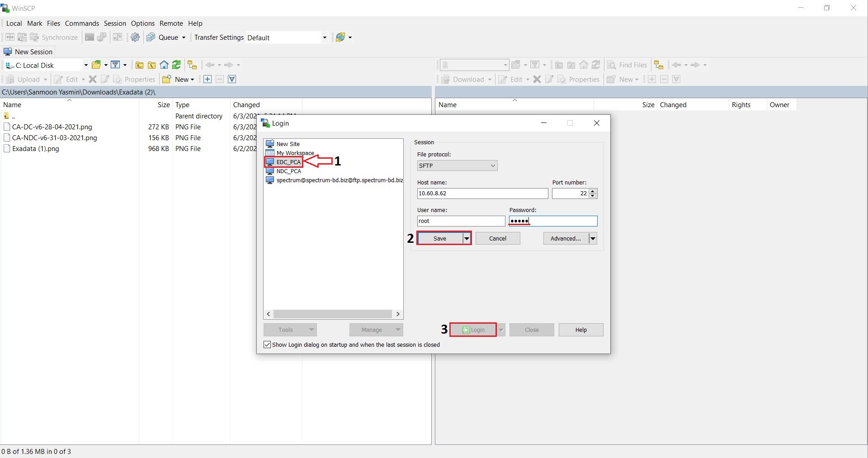Open the Advanced button dropdown arrow
The image size is (868, 458).
[x=592, y=239]
